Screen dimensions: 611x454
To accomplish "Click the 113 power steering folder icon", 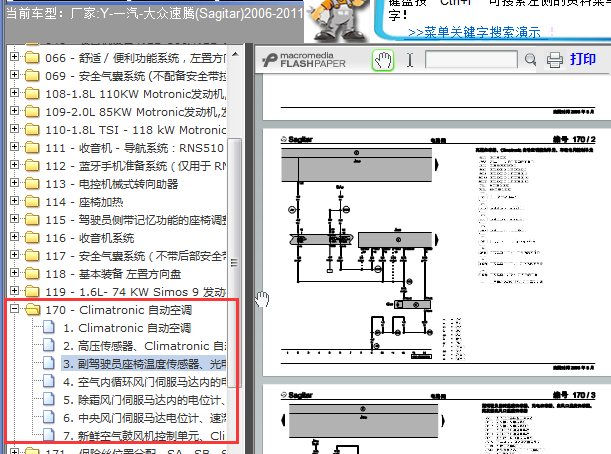I will tap(32, 184).
